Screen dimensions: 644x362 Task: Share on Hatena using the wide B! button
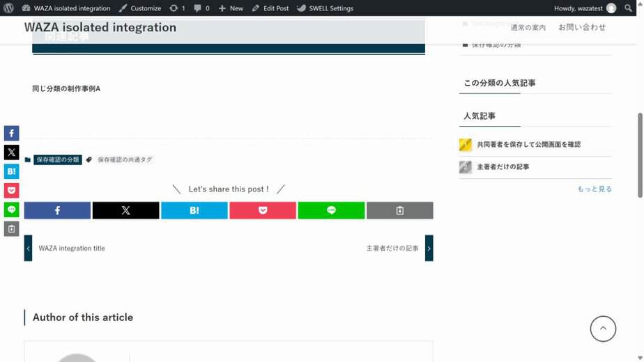[x=194, y=210]
